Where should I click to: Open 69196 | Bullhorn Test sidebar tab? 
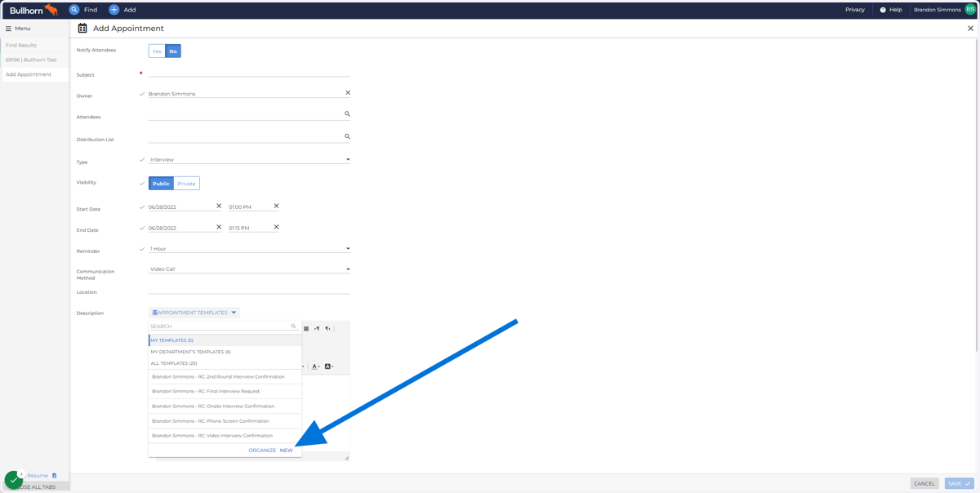coord(34,60)
